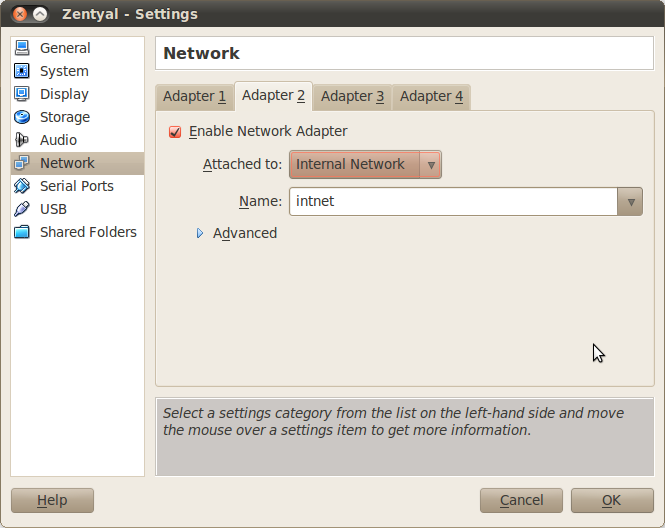Click the intnet name text field

(452, 201)
